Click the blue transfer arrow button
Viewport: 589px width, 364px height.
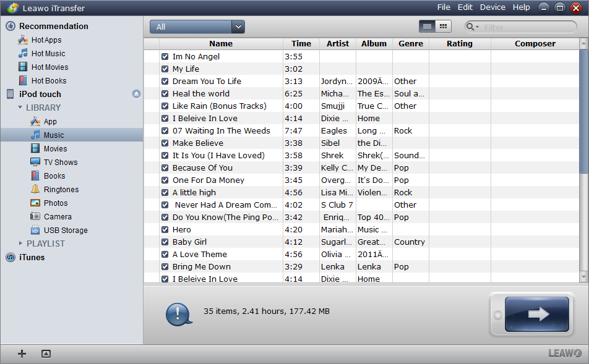pos(537,314)
